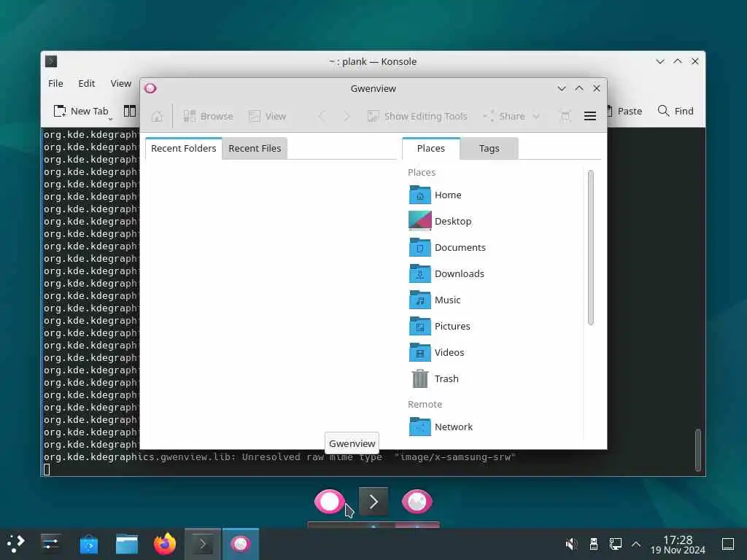Screen dimensions: 747x560
Task: Click the View mode button
Action: [x=267, y=116]
